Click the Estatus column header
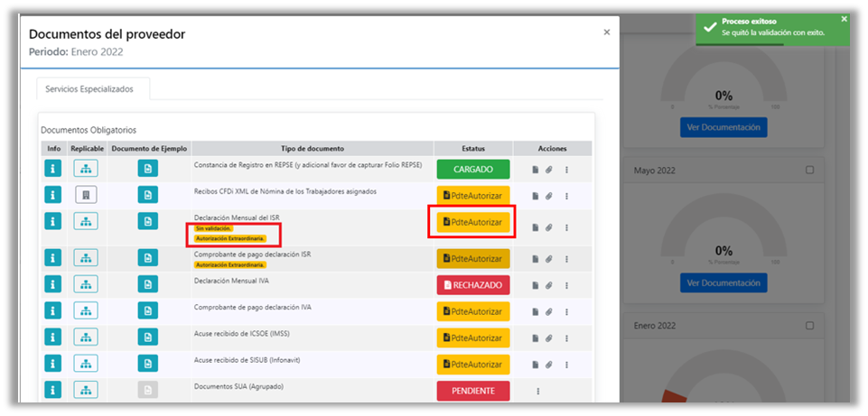 pos(473,148)
